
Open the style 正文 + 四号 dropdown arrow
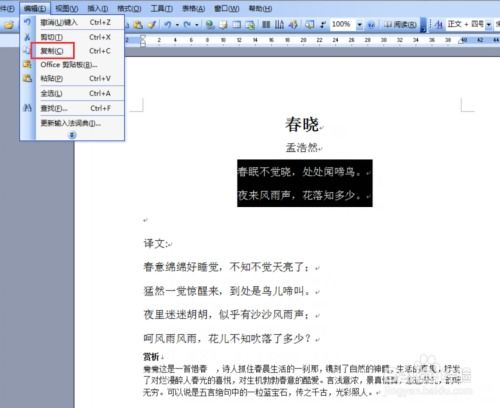pos(489,25)
